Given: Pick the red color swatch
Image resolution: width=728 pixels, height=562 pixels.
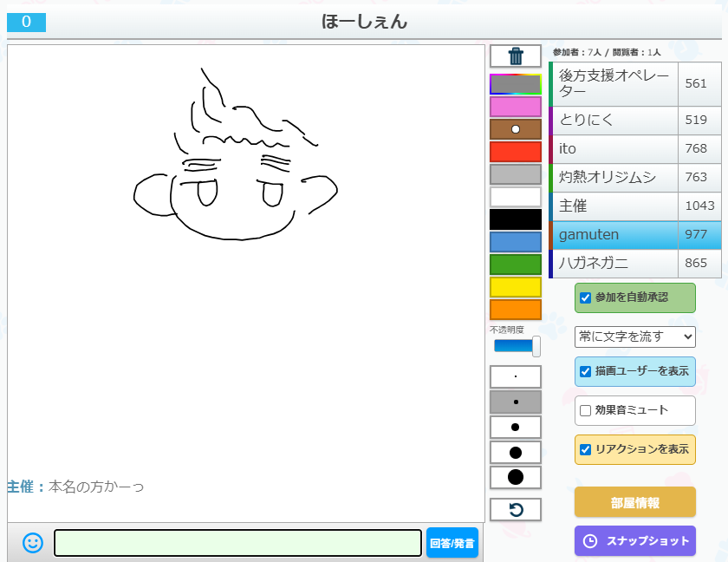Looking at the screenshot, I should pyautogui.click(x=516, y=152).
